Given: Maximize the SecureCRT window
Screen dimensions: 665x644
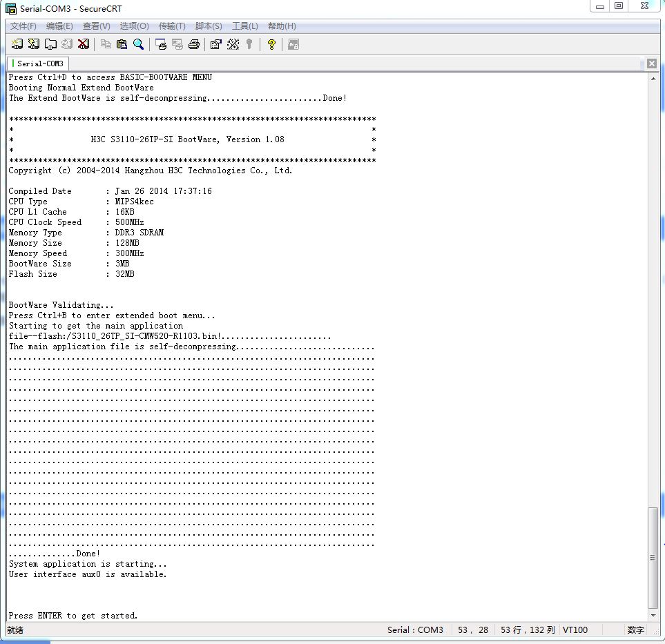Looking at the screenshot, I should (x=619, y=6).
